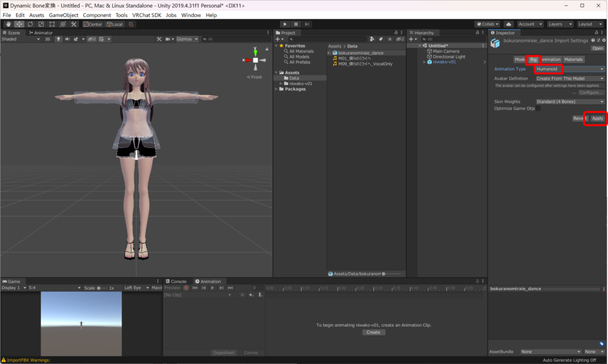Toggle scene audio speaker icon
Viewport: 608px width, 364px height.
(67, 39)
